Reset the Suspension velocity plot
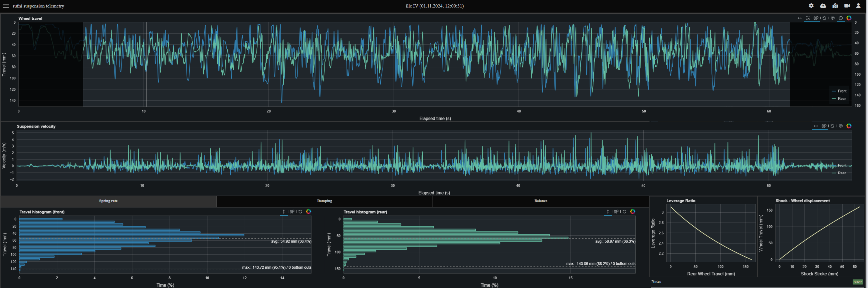868x288 pixels. pos(833,126)
